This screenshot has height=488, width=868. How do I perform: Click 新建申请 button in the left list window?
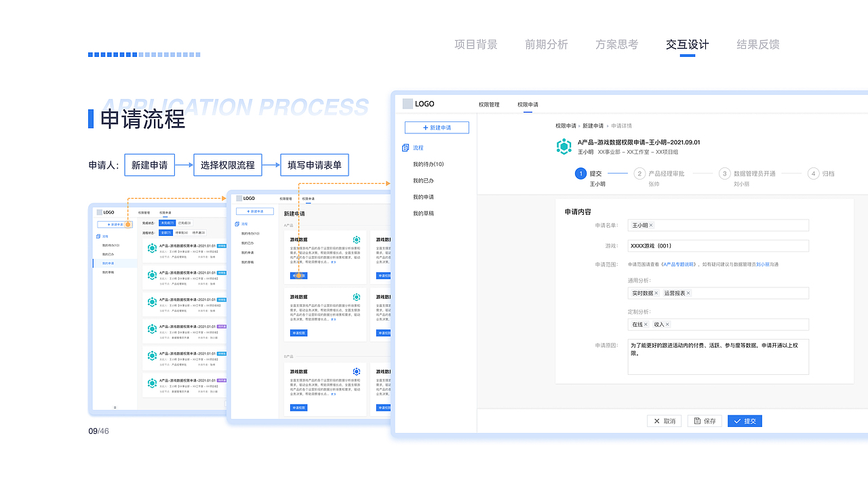tap(115, 224)
